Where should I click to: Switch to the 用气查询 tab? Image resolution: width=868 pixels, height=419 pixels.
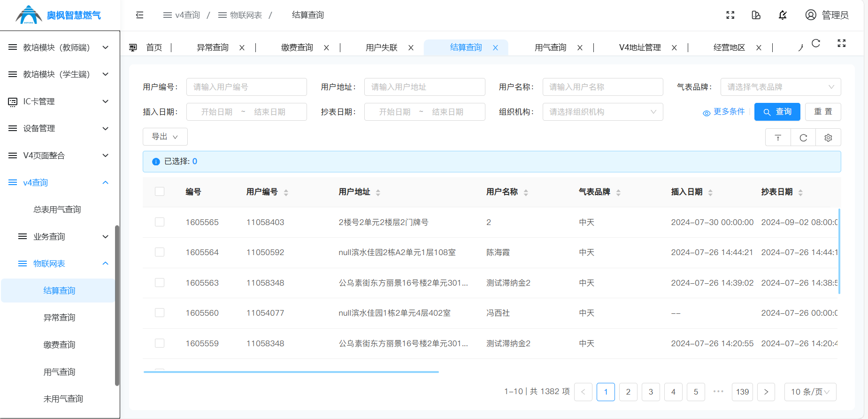(551, 47)
